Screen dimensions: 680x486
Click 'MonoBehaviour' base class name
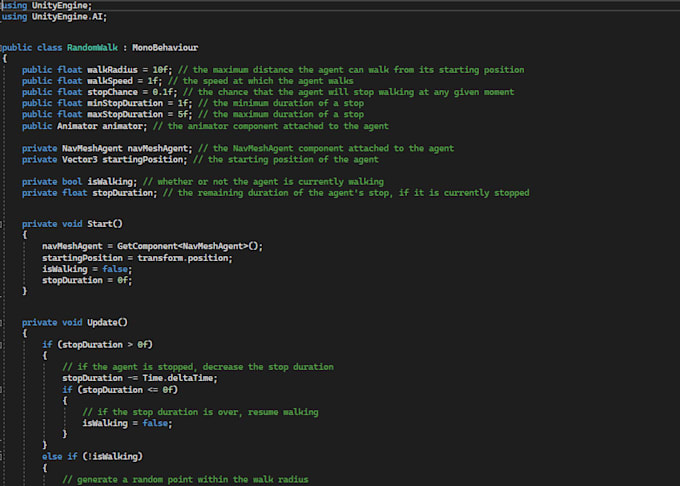point(165,47)
